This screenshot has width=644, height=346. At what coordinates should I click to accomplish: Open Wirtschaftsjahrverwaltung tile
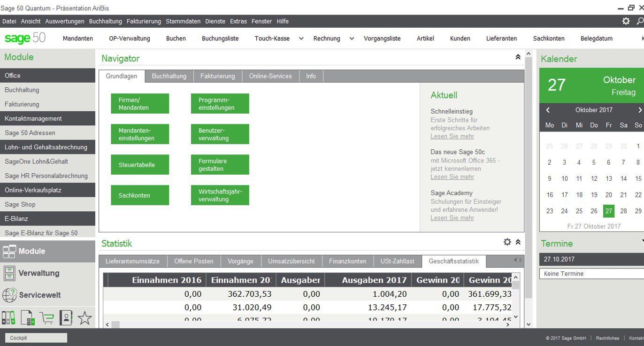(220, 195)
